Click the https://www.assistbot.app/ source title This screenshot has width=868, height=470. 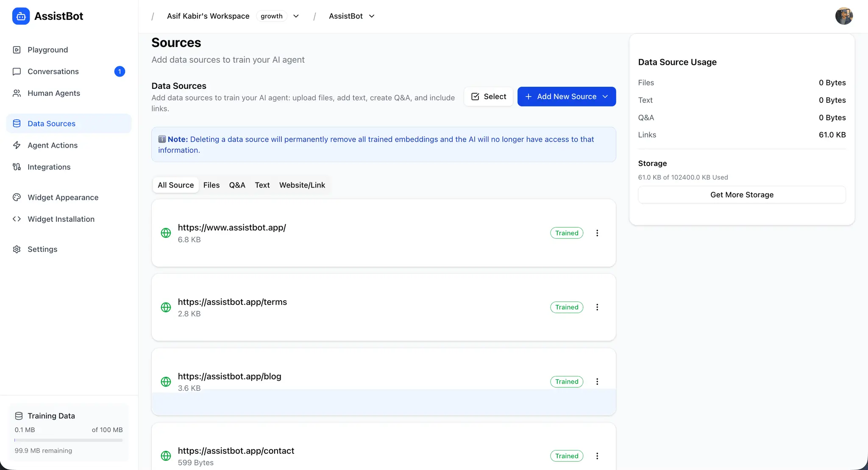click(x=232, y=227)
